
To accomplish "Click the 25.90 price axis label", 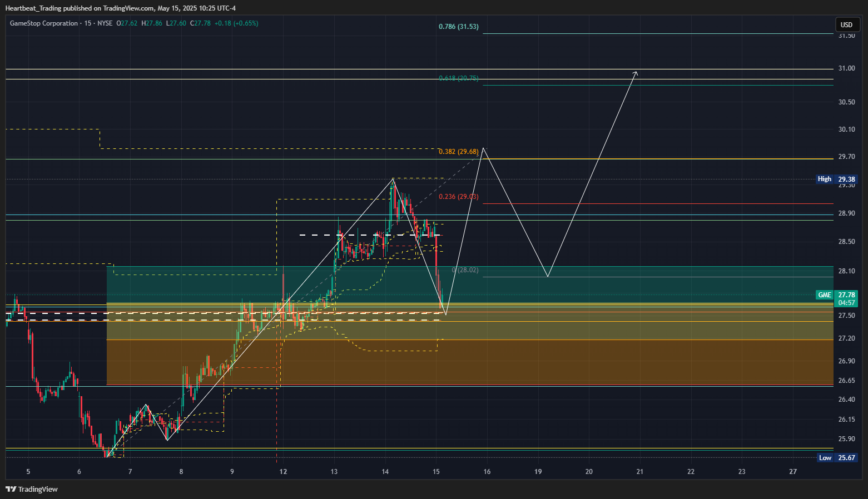I will [x=846, y=439].
